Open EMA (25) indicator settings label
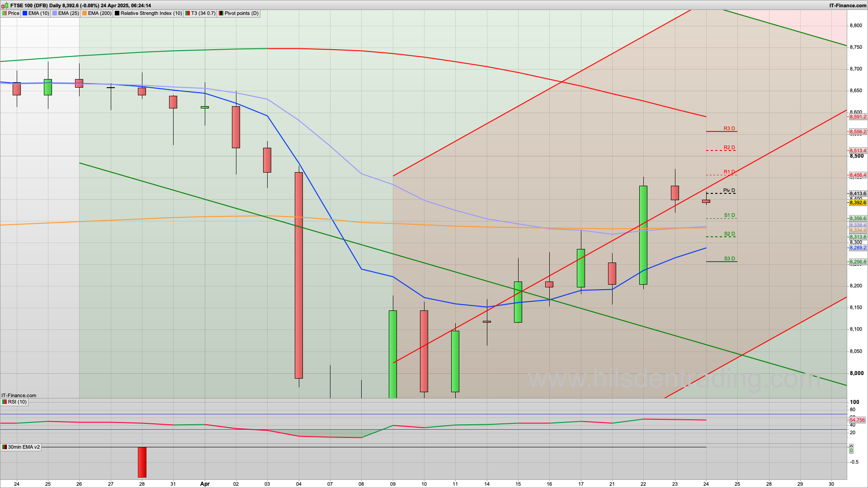This screenshot has width=868, height=488. point(69,14)
